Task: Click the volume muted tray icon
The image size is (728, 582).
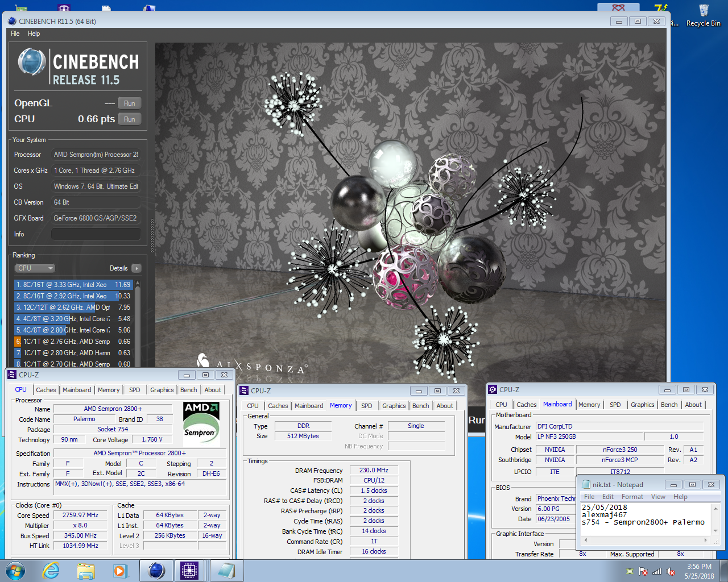Action: tap(671, 571)
